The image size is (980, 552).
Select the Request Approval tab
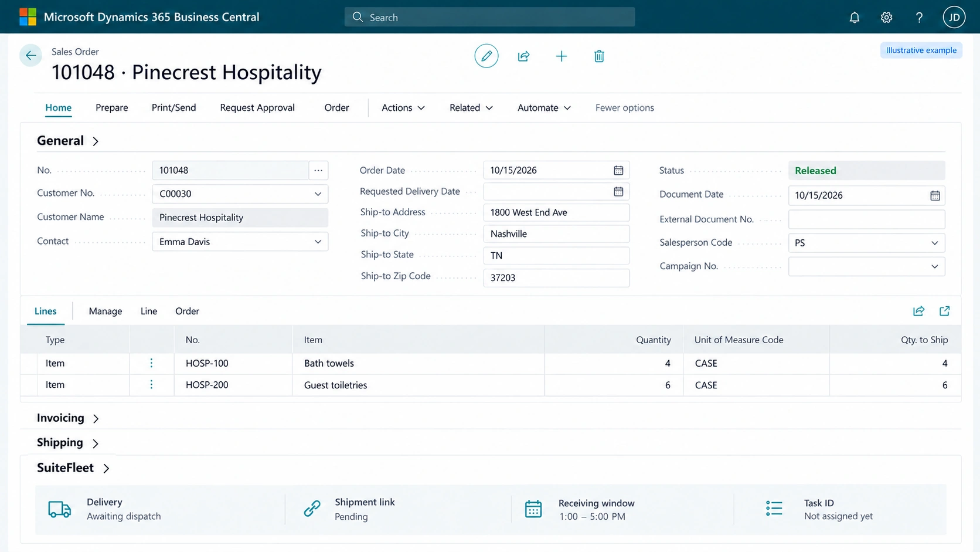(x=257, y=107)
